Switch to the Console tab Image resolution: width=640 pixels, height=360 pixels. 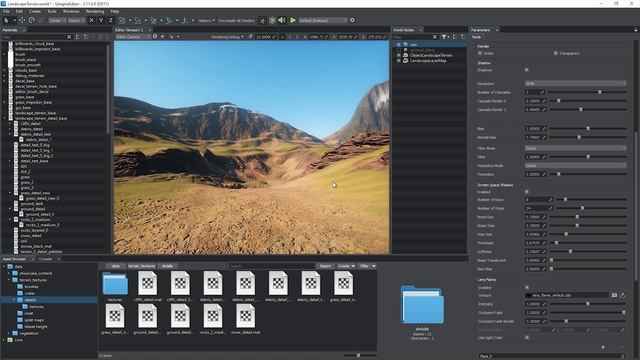point(45,259)
